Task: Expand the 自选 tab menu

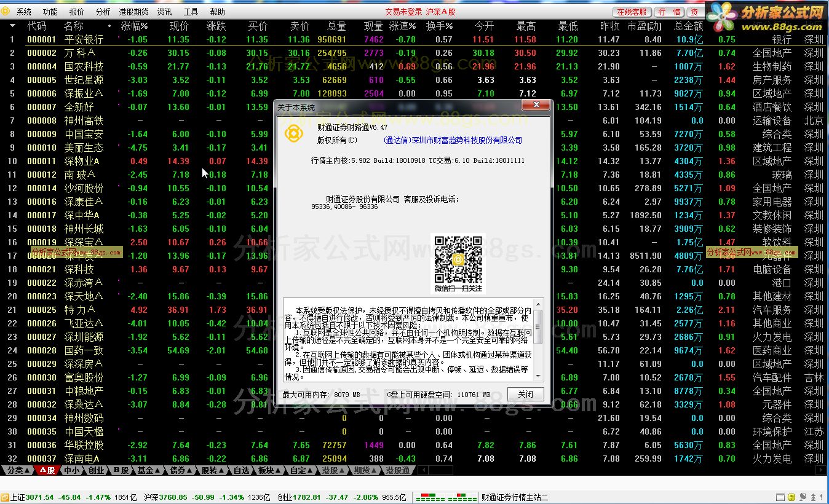Action: coord(241,470)
